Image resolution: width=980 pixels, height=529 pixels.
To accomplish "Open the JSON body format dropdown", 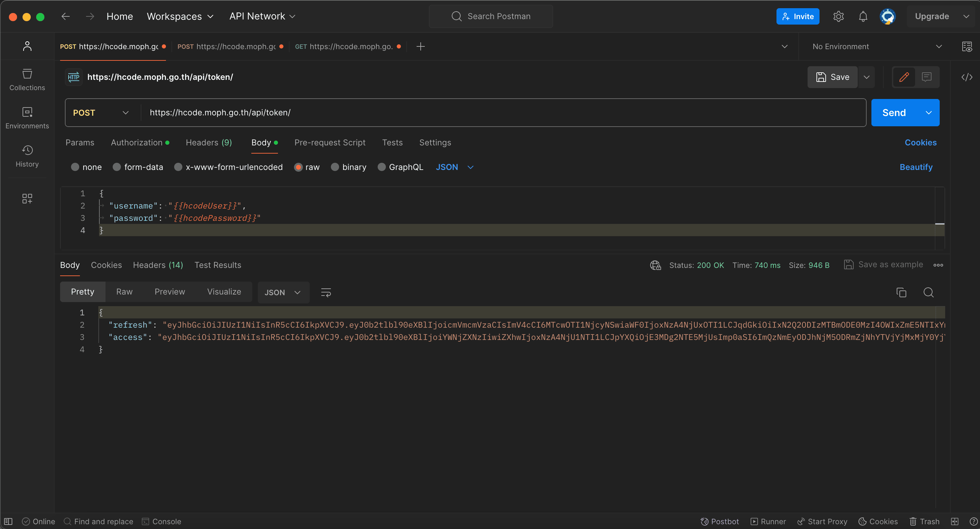I will coord(454,167).
